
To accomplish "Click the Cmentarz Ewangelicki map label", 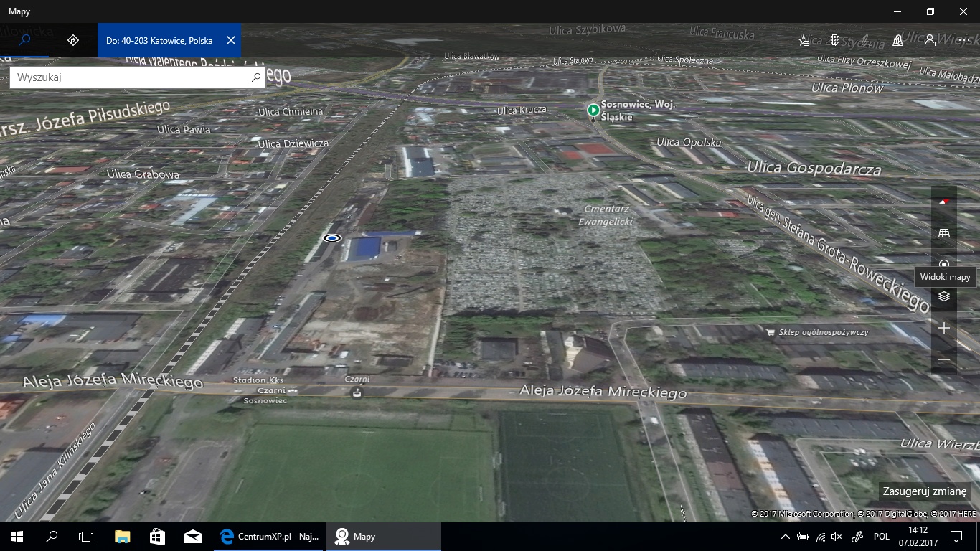I will click(606, 216).
